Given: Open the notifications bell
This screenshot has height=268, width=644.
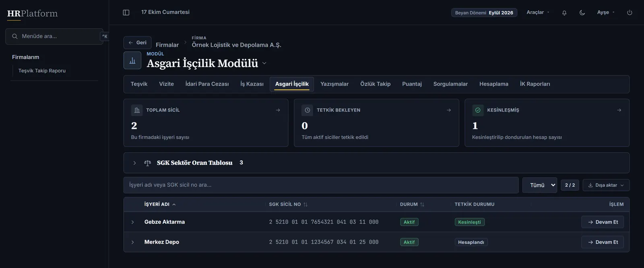Looking at the screenshot, I should 564,12.
